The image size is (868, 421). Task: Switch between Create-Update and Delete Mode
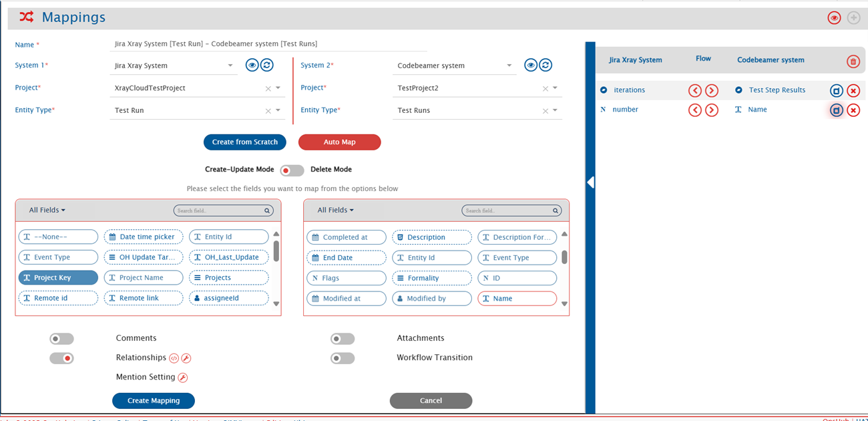point(292,170)
